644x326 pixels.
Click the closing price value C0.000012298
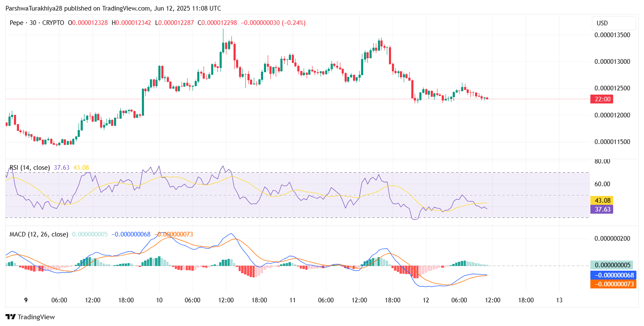click(217, 23)
